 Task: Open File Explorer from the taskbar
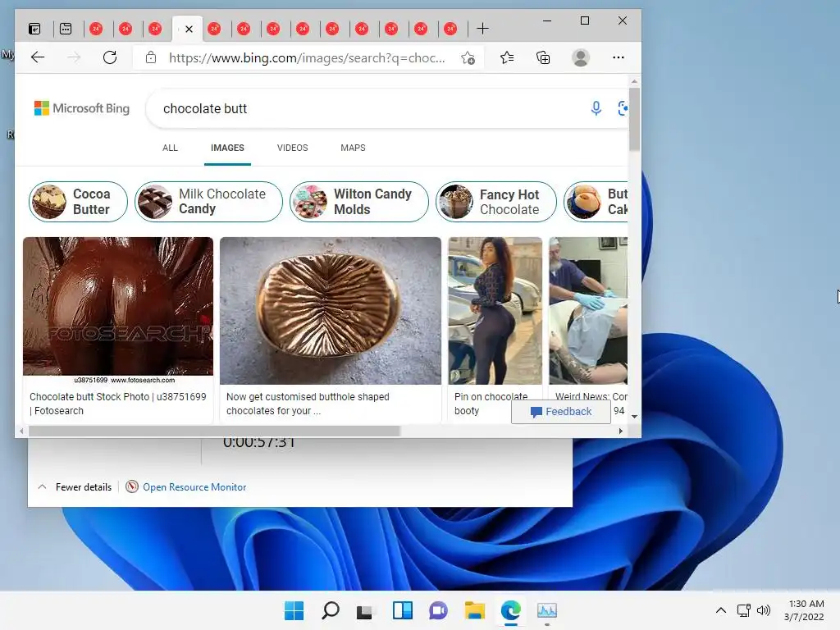coord(475,610)
